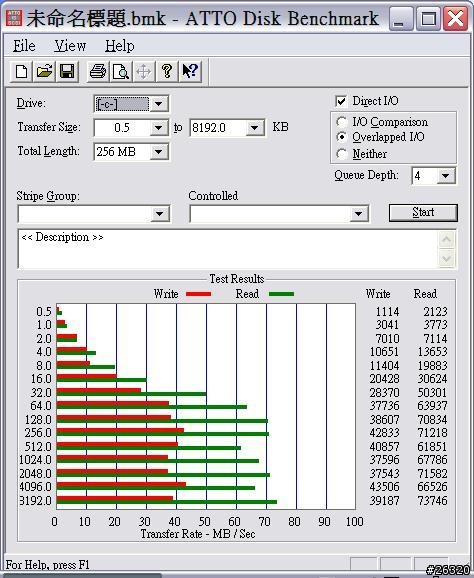This screenshot has width=474, height=578.
Task: Click write value 7010
Action: (x=387, y=338)
